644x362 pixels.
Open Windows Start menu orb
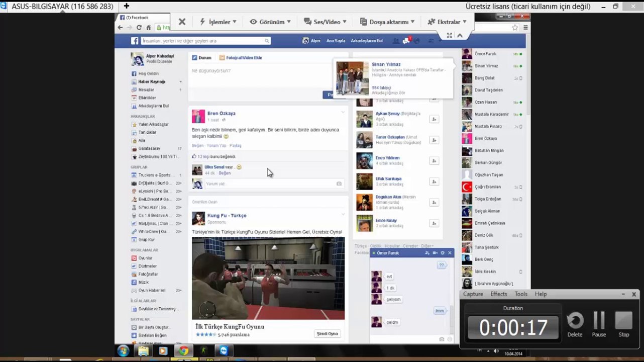pos(123,350)
